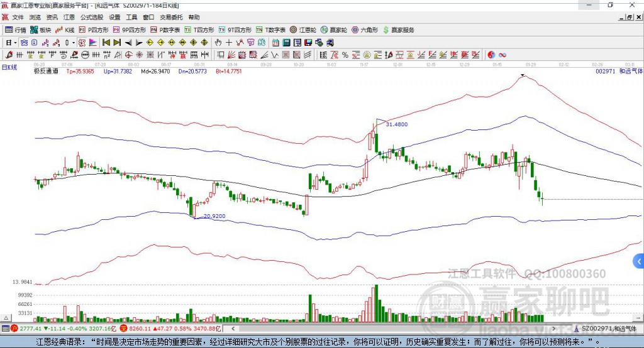Open the 9P四方形 tool
644x348 pixels.
click(x=130, y=30)
